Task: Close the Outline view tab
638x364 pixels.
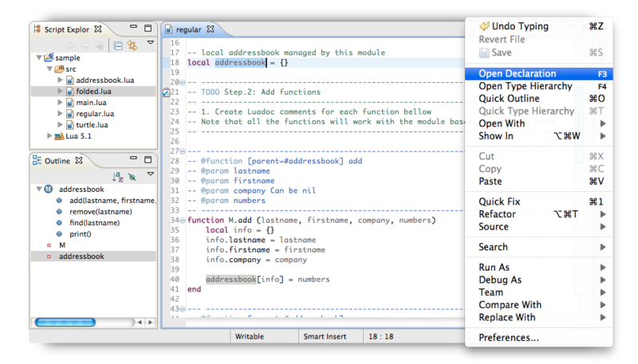Action: tap(79, 160)
